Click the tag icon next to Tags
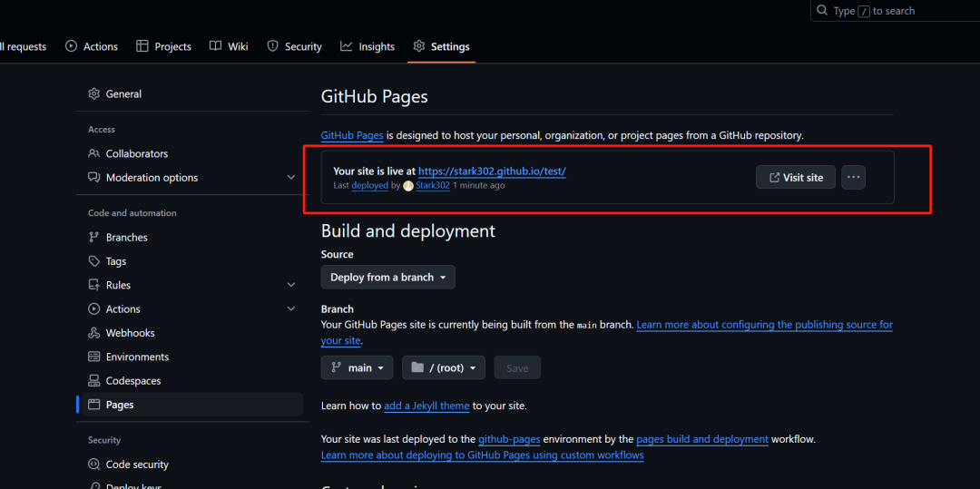Viewport: 980px width, 489px height. click(93, 261)
